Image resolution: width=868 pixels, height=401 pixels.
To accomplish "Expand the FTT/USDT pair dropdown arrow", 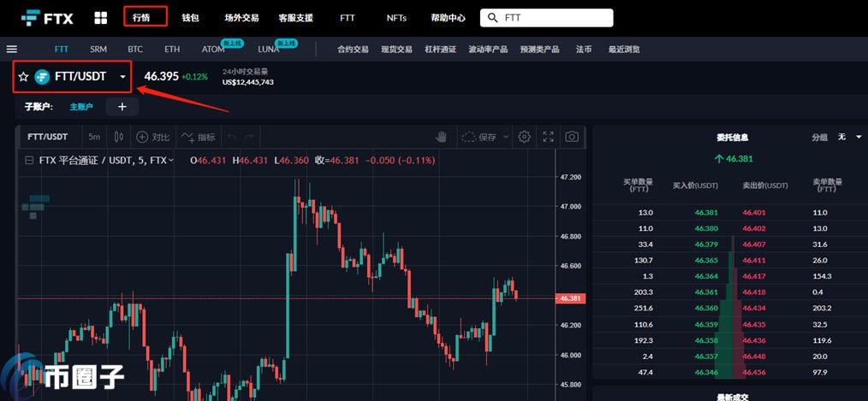I will pos(122,77).
